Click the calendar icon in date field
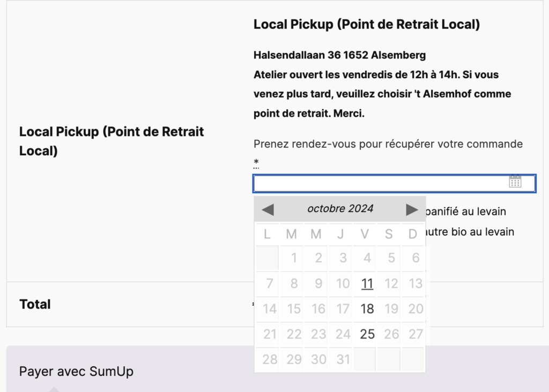The width and height of the screenshot is (549, 392). [x=515, y=182]
